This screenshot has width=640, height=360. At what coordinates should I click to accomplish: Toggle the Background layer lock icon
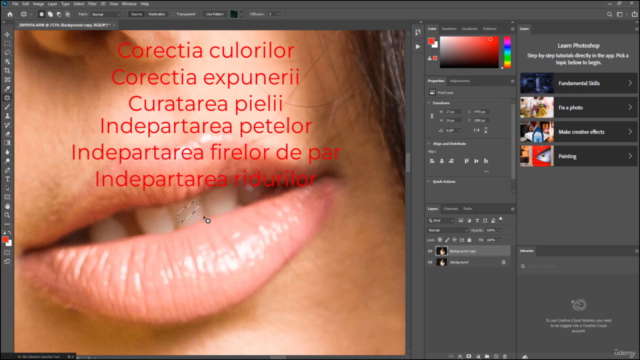(504, 262)
